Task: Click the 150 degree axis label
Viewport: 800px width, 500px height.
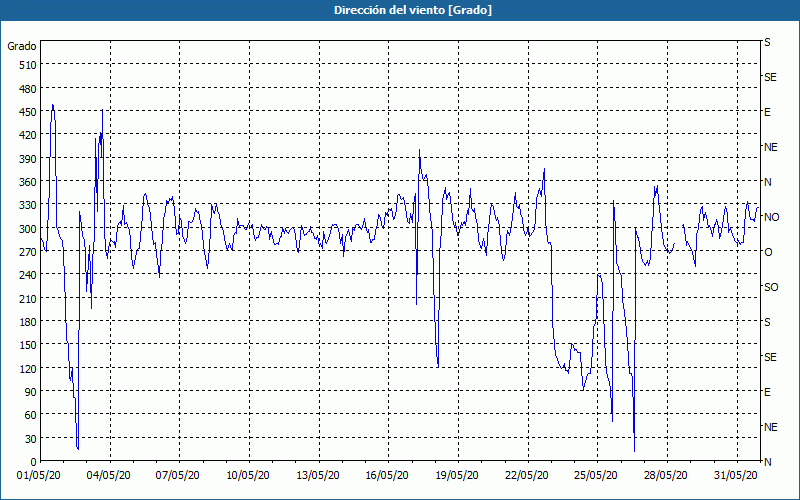Action: pos(28,345)
